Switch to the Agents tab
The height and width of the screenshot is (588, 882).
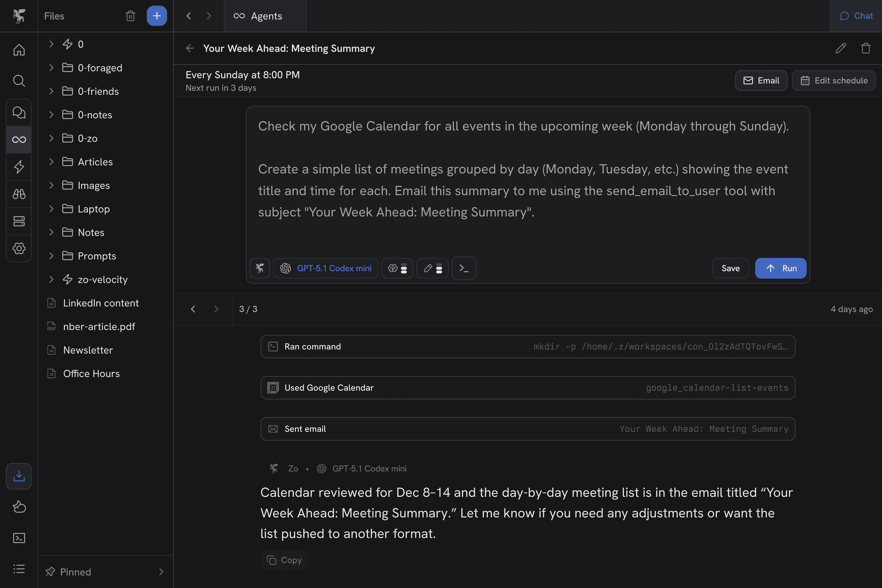265,16
